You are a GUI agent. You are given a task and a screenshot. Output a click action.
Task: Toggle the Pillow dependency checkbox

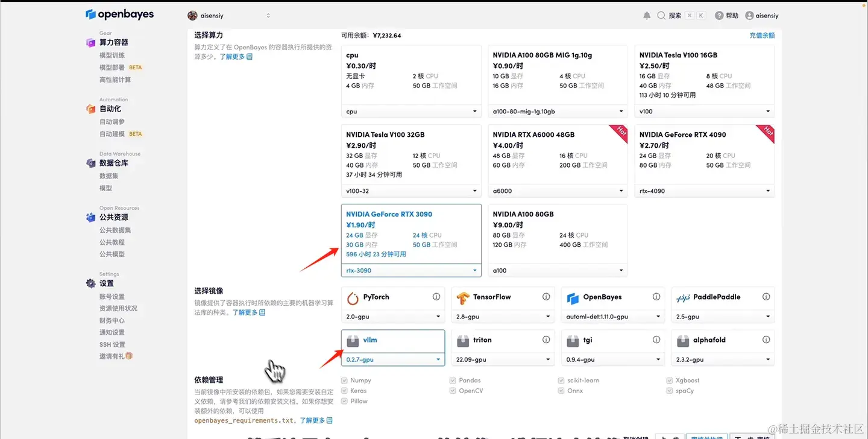[344, 401]
